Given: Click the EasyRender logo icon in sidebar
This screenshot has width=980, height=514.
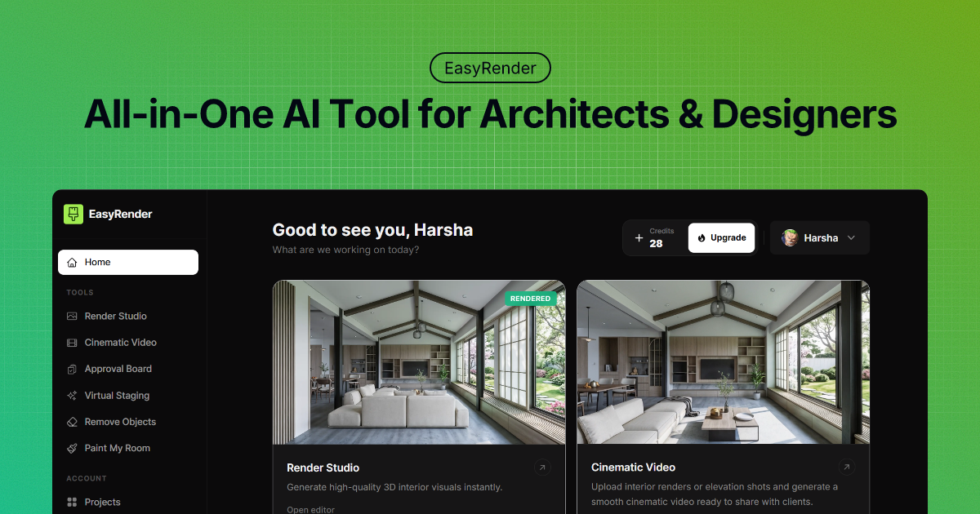Looking at the screenshot, I should tap(73, 214).
